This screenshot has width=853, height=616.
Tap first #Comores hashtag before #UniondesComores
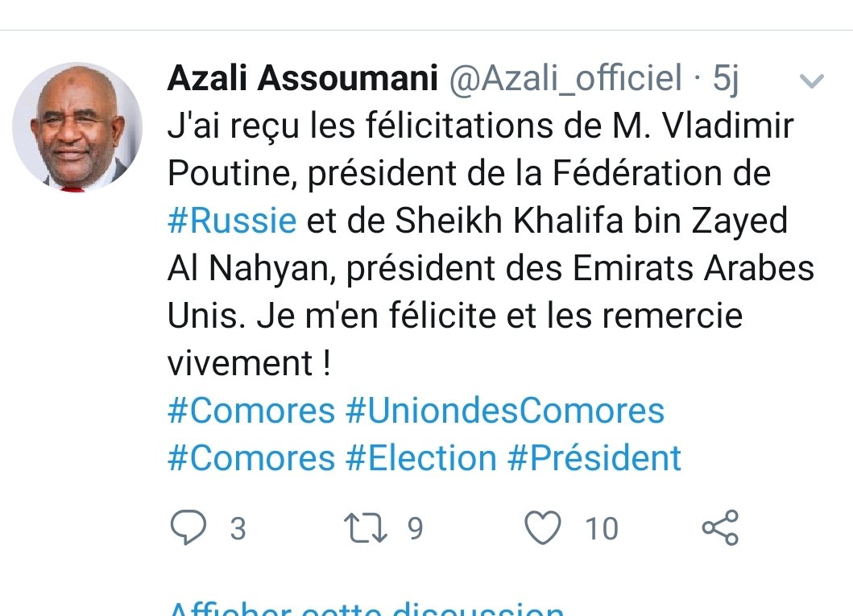pyautogui.click(x=251, y=410)
